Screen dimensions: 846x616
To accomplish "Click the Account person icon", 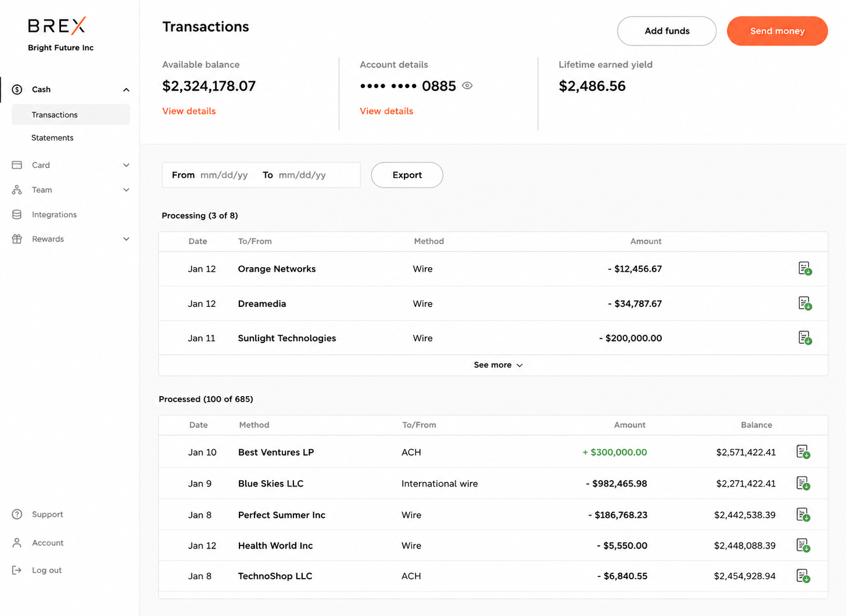I will click(x=17, y=543).
